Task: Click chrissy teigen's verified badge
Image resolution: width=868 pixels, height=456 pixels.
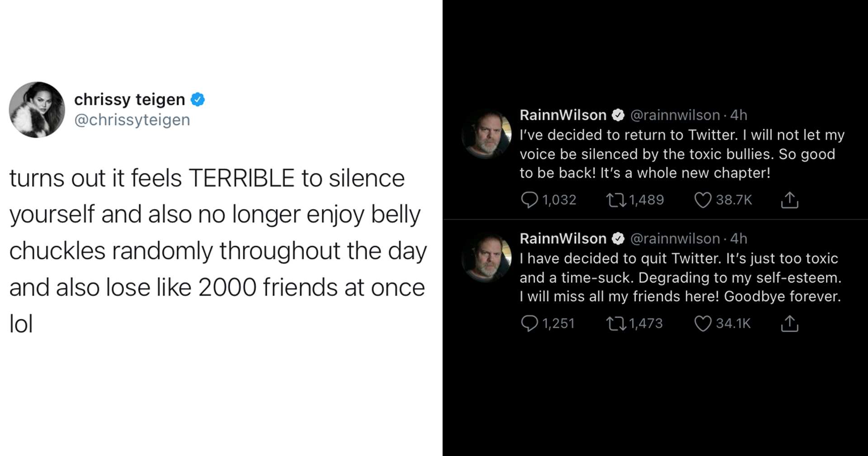Action: [198, 100]
